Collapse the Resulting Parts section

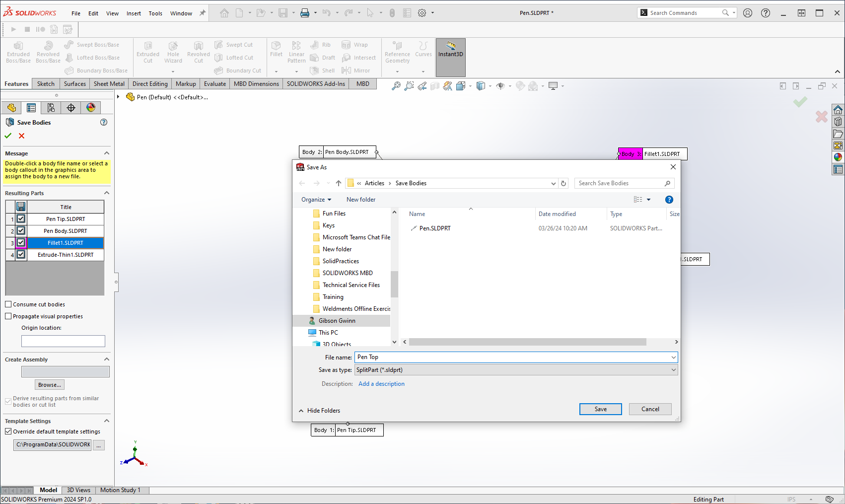click(106, 193)
